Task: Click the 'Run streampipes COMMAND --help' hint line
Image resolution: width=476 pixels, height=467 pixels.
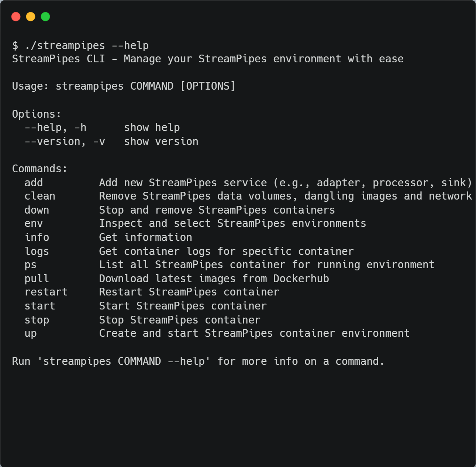Action: (198, 362)
